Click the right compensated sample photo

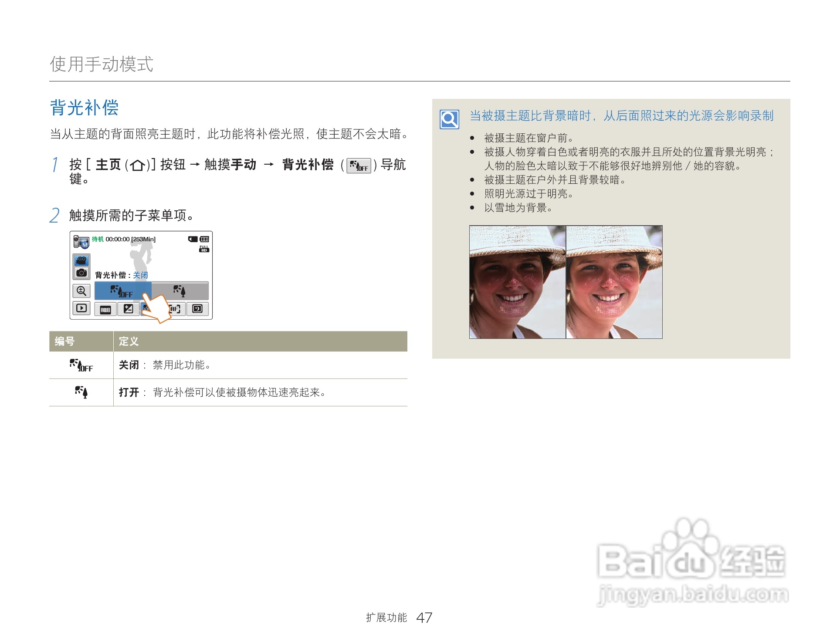tap(614, 282)
